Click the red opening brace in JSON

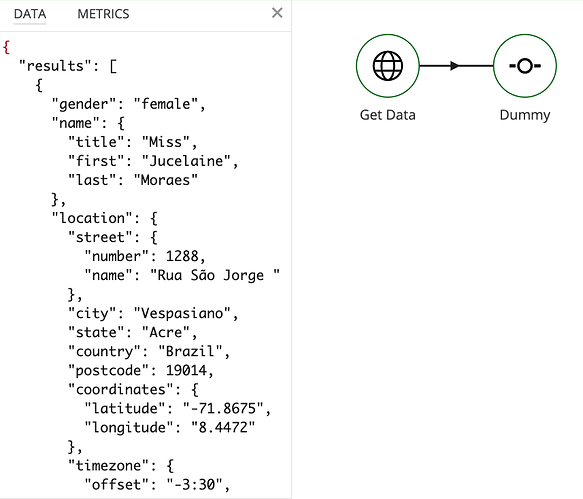[x=6, y=47]
